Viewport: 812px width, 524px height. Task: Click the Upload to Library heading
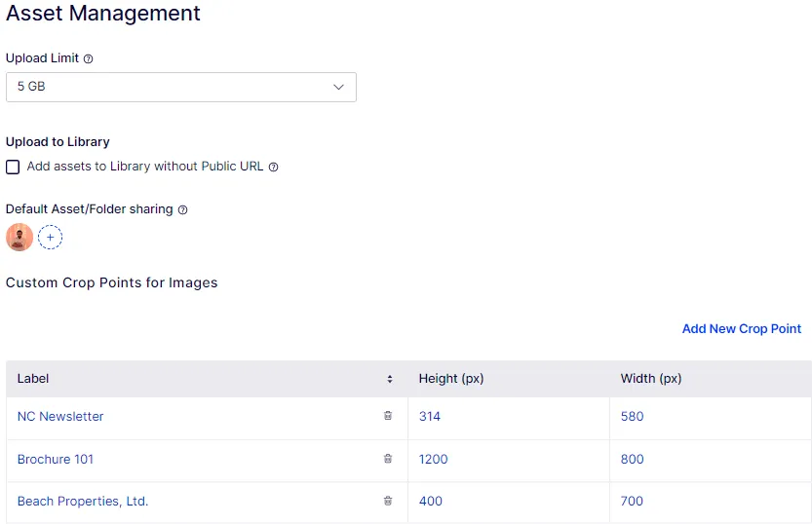point(58,142)
